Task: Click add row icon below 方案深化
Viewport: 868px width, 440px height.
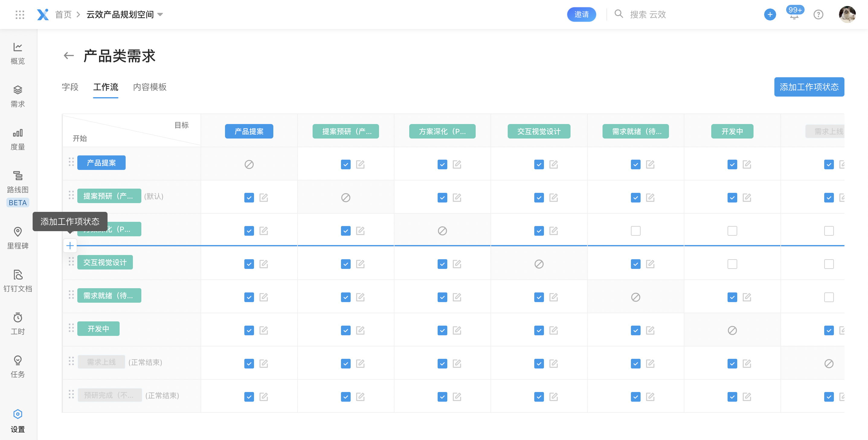Action: click(70, 246)
